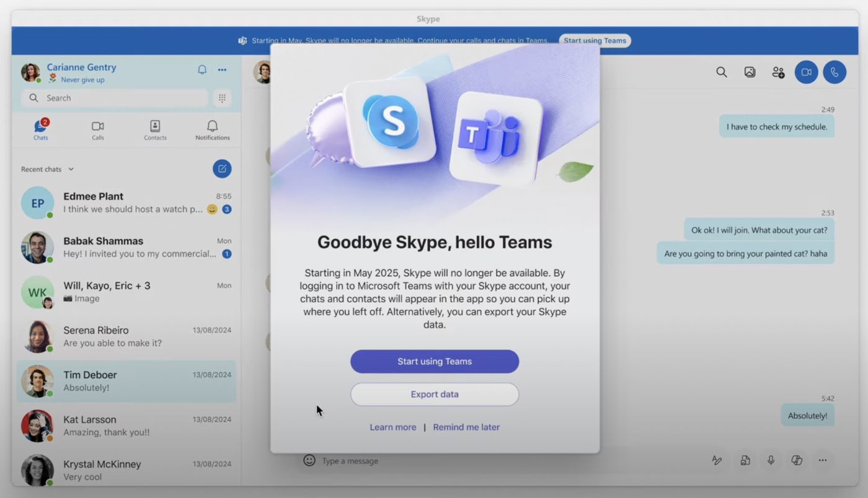Open the dial pad icon
Image resolution: width=868 pixels, height=498 pixels.
pyautogui.click(x=222, y=98)
